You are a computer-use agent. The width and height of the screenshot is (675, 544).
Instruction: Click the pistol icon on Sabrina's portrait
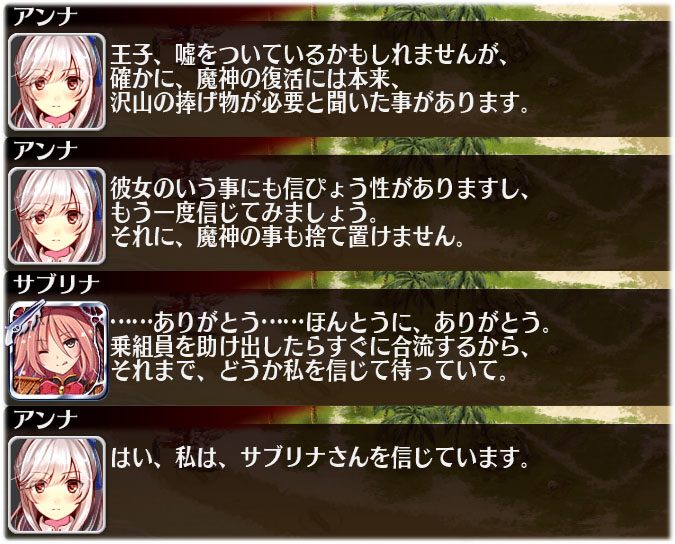coord(24,321)
